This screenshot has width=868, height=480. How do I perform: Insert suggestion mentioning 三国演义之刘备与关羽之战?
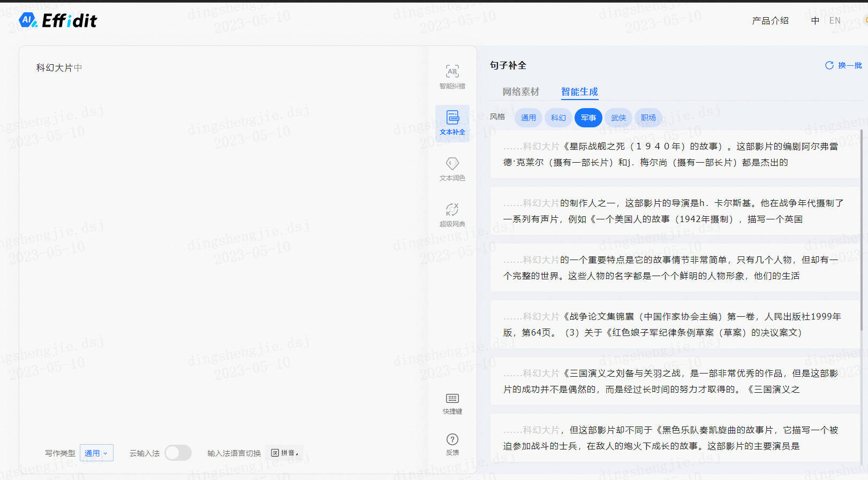[x=675, y=381]
